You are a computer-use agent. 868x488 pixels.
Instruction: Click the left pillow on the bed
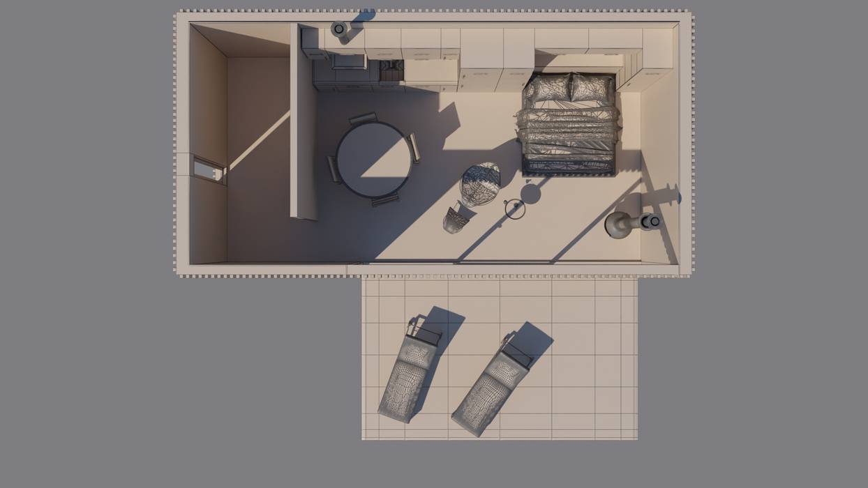[x=547, y=89]
